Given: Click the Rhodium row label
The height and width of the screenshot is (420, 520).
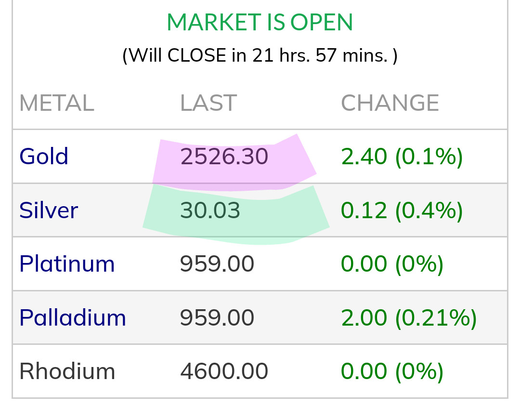Looking at the screenshot, I should point(67,371).
